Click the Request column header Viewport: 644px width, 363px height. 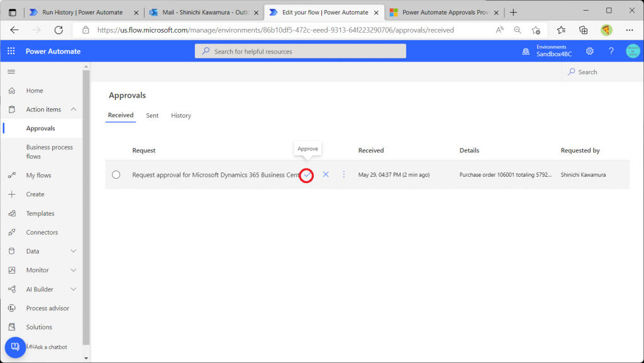pos(144,150)
